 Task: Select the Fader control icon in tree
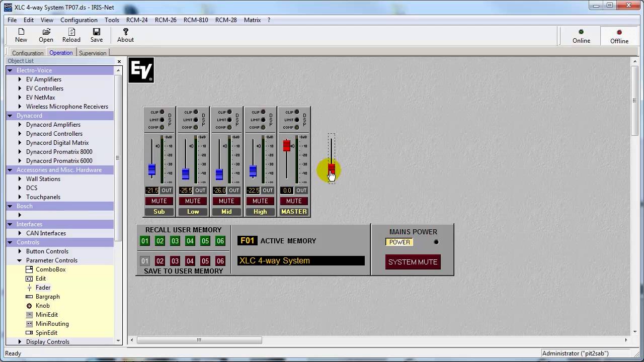29,288
